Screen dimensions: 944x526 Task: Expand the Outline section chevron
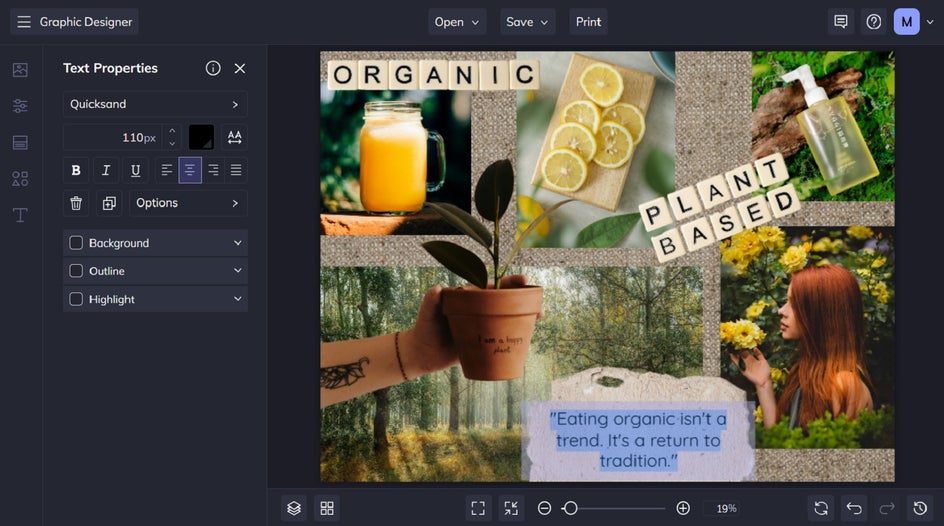coord(238,271)
